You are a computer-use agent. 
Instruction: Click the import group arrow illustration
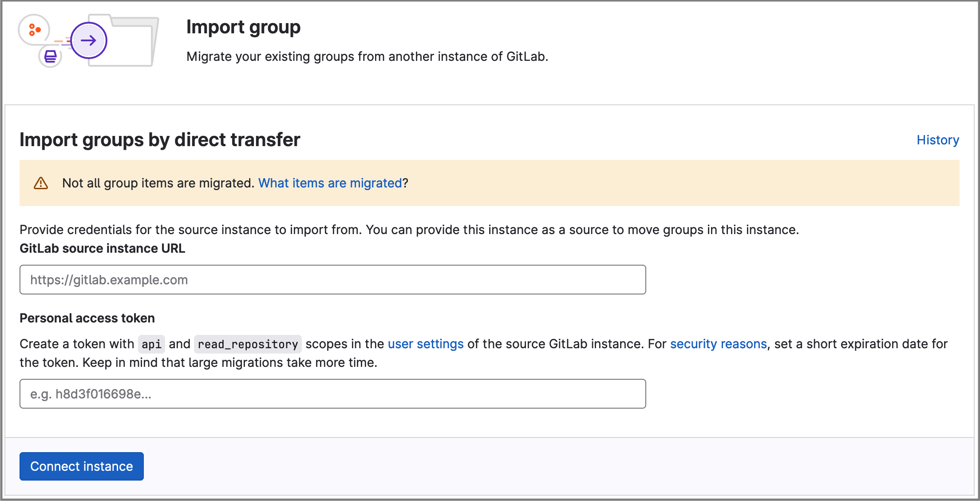coord(89,41)
